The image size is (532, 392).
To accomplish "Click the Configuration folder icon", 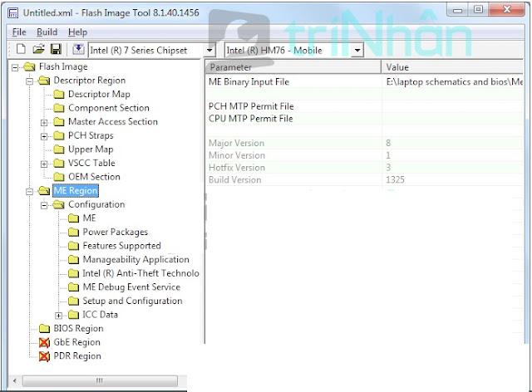I will pyautogui.click(x=59, y=204).
